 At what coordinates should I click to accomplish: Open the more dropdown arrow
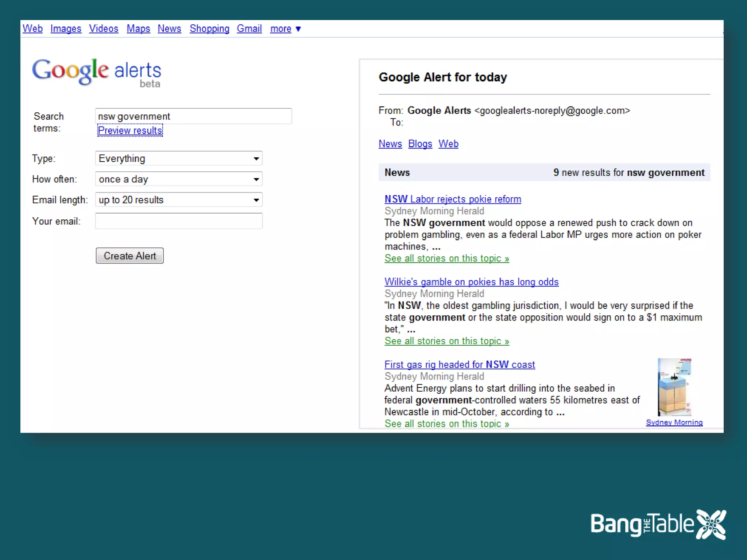click(x=298, y=29)
